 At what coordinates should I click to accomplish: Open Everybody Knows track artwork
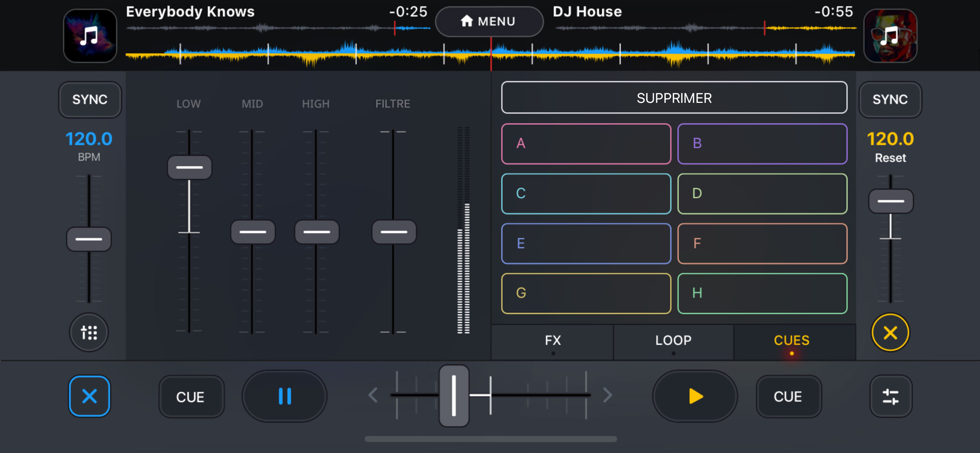[90, 36]
